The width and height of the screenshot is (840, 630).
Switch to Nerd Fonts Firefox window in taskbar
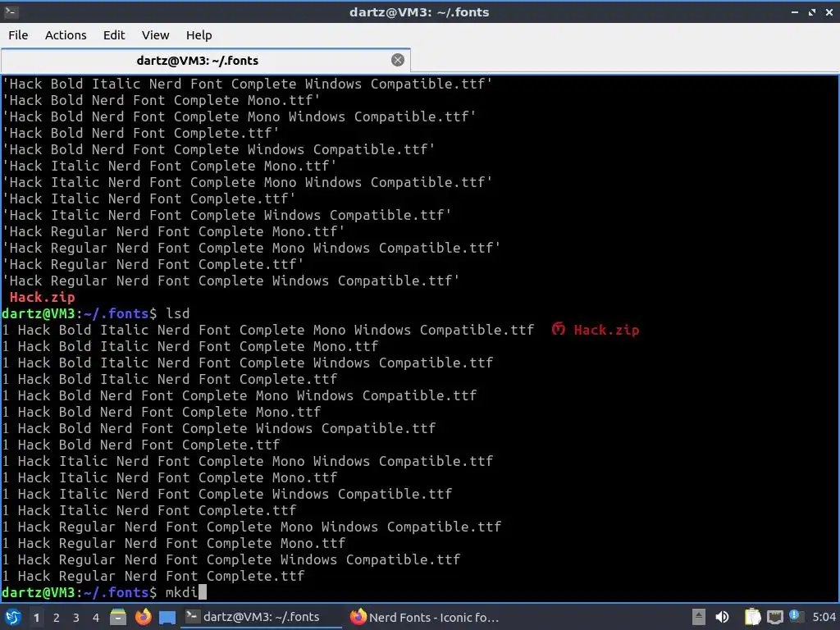coord(424,617)
